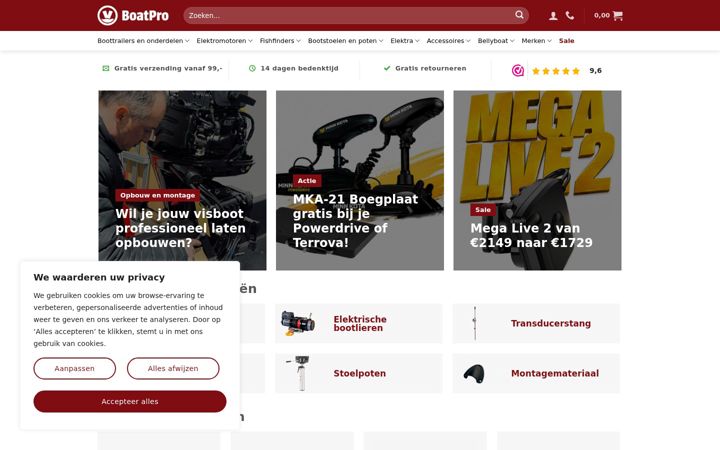Expand Boottrailers en onderdelen menu
This screenshot has height=450, width=720.
143,41
